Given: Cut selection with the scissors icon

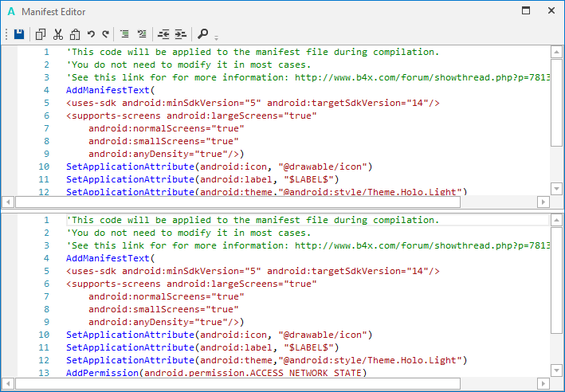Looking at the screenshot, I should coord(58,34).
